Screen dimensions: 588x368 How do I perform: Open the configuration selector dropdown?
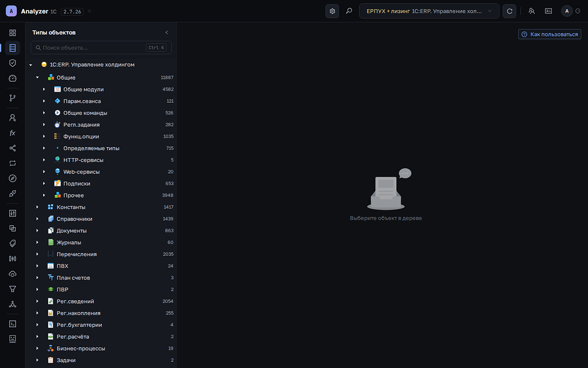(x=429, y=11)
